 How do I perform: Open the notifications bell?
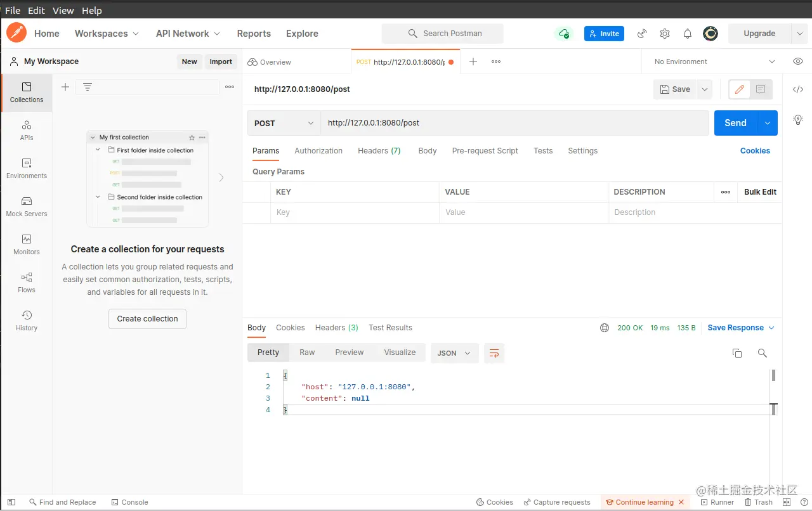click(688, 34)
